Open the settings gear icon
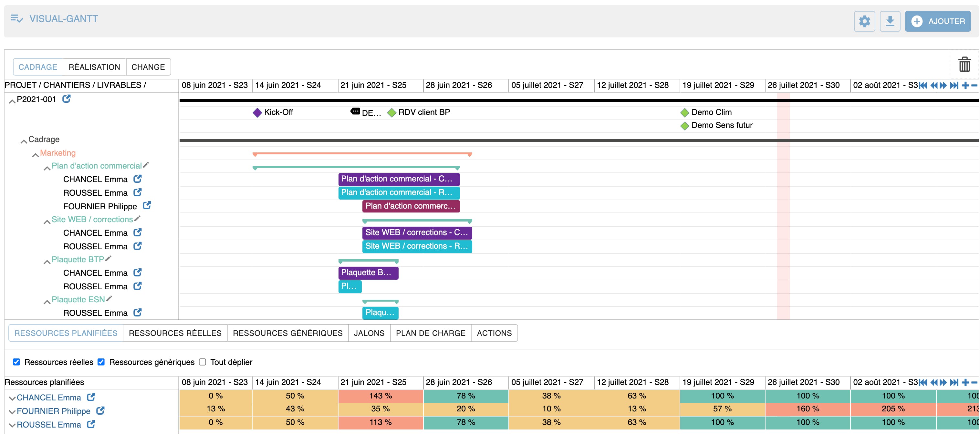Screen dimensions: 980x434 point(864,21)
